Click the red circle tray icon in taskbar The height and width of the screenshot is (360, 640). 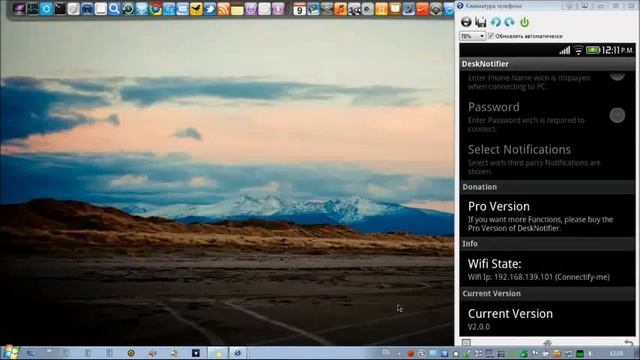(411, 353)
